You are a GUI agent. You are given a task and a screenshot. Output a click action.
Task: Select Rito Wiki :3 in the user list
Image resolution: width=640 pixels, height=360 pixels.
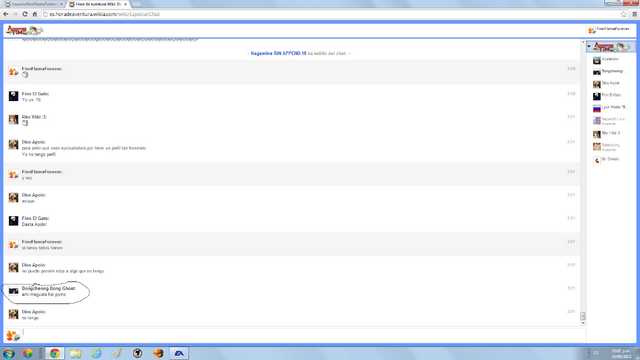pos(611,133)
